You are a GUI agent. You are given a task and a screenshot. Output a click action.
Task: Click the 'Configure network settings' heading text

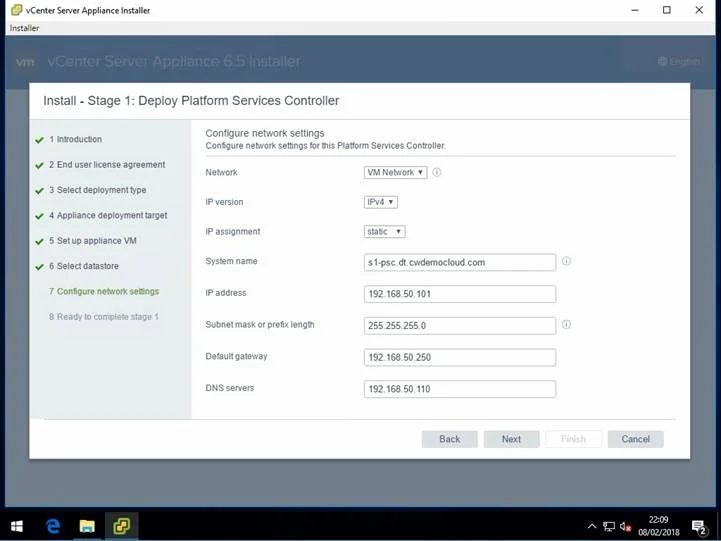point(265,133)
